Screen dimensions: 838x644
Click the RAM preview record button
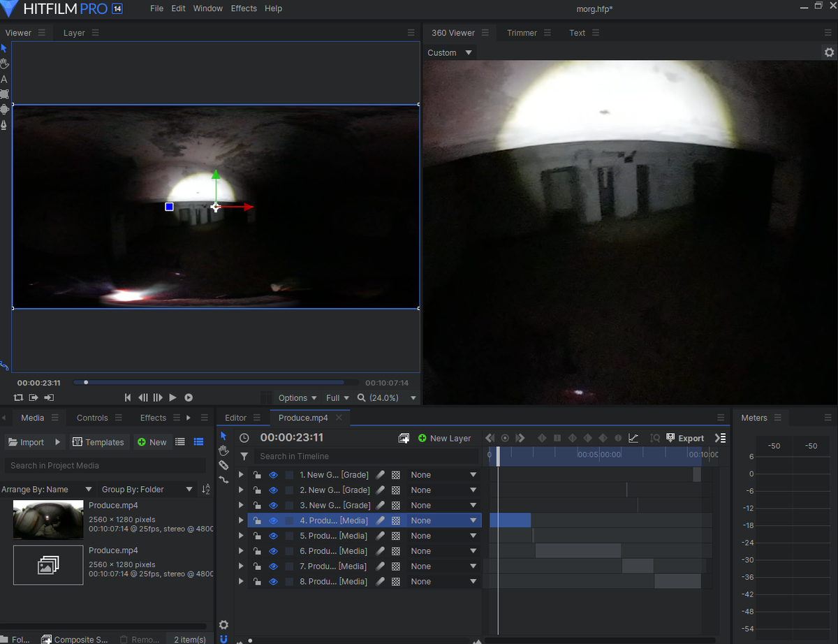click(x=189, y=397)
